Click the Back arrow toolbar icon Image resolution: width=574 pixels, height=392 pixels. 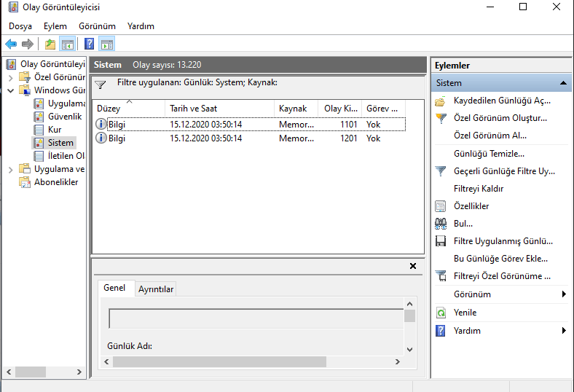click(x=11, y=44)
